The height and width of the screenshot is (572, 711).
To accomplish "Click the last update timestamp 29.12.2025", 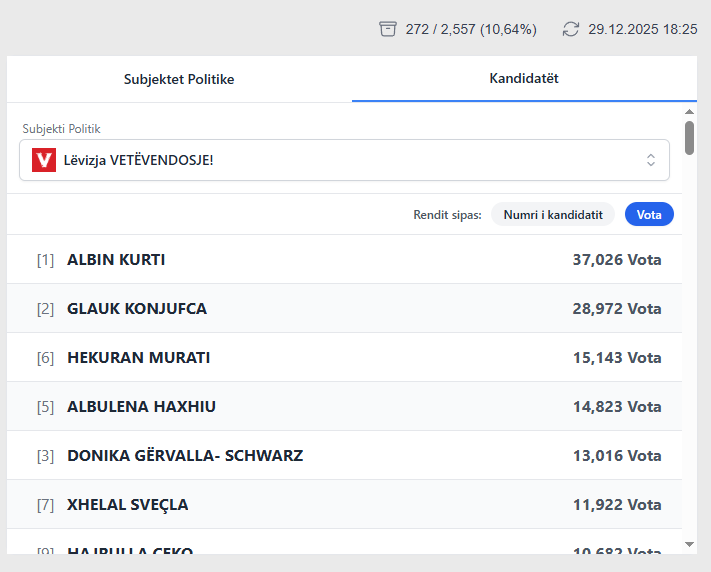I will [x=642, y=29].
